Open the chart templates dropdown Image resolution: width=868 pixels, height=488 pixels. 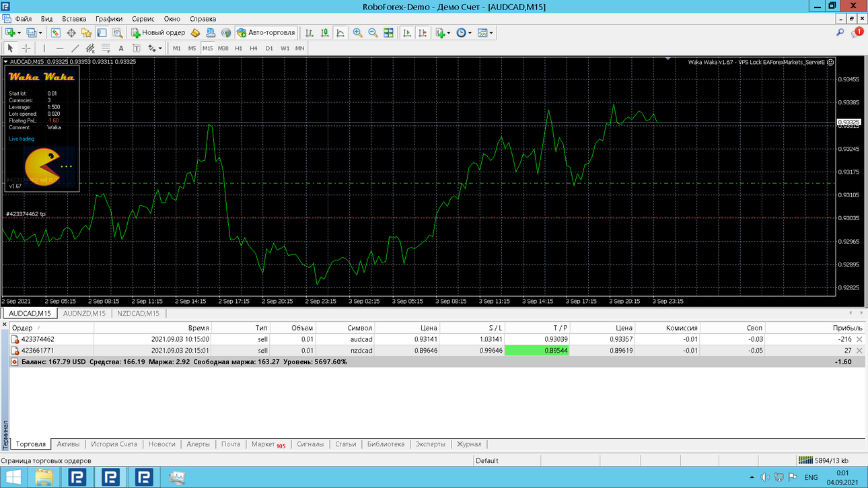[491, 32]
